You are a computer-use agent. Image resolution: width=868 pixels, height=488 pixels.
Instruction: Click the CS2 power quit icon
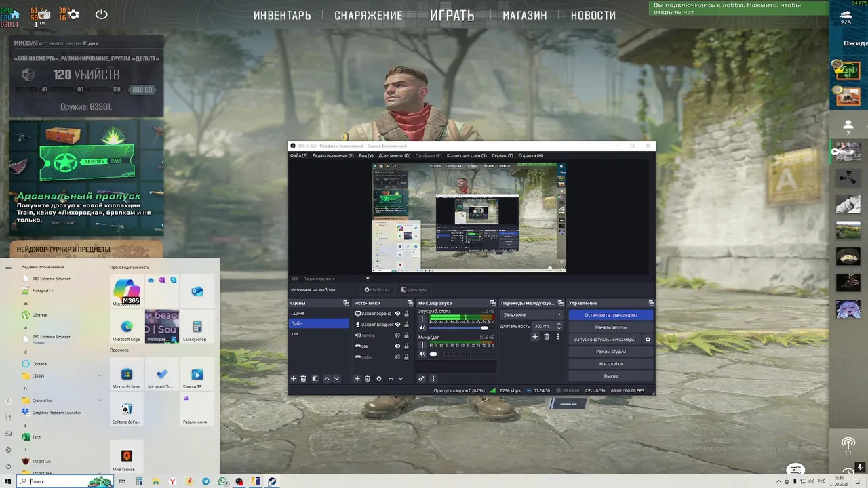102,14
